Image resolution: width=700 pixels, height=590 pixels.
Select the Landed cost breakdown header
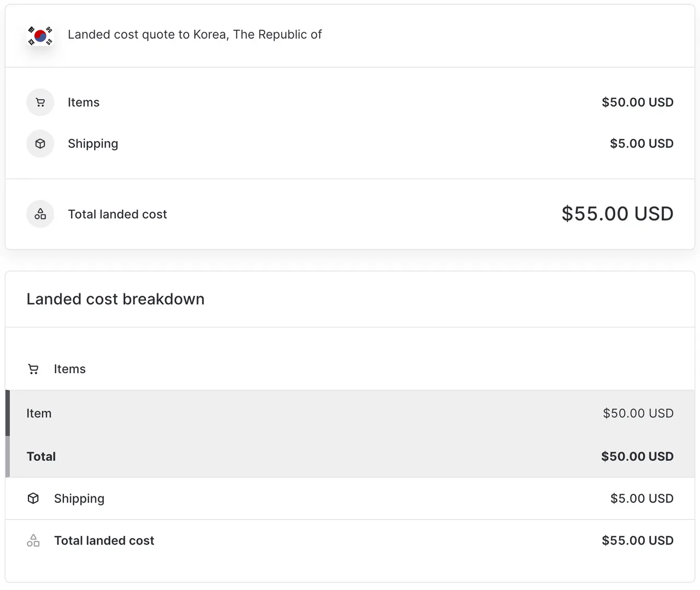115,299
